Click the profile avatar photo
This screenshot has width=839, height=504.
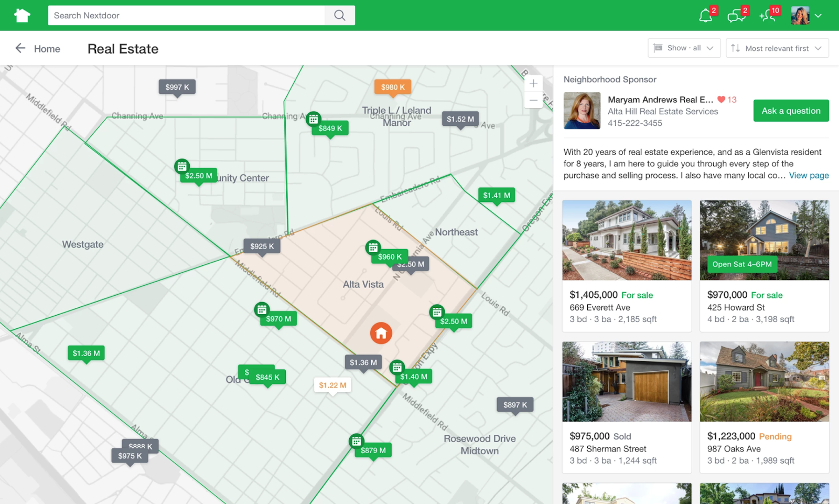click(800, 16)
